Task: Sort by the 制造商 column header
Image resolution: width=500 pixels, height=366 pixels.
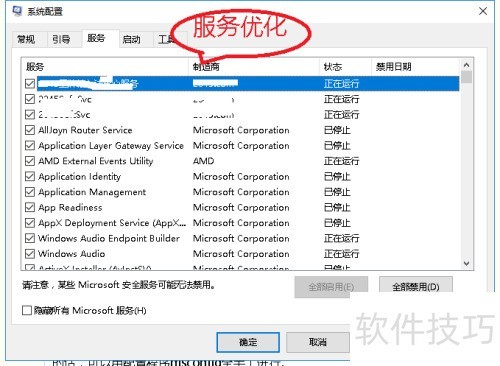Action: [x=254, y=67]
